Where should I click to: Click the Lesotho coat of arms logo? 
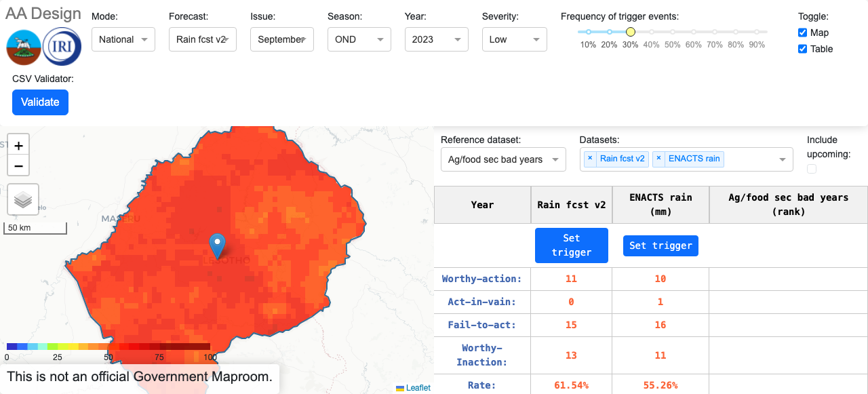(x=24, y=46)
